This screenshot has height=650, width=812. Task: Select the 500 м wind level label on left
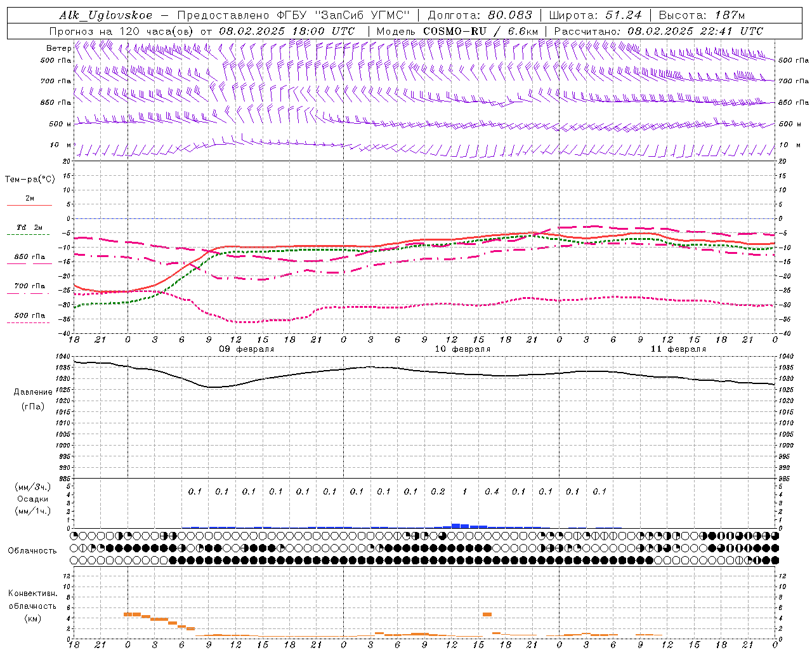click(x=60, y=124)
